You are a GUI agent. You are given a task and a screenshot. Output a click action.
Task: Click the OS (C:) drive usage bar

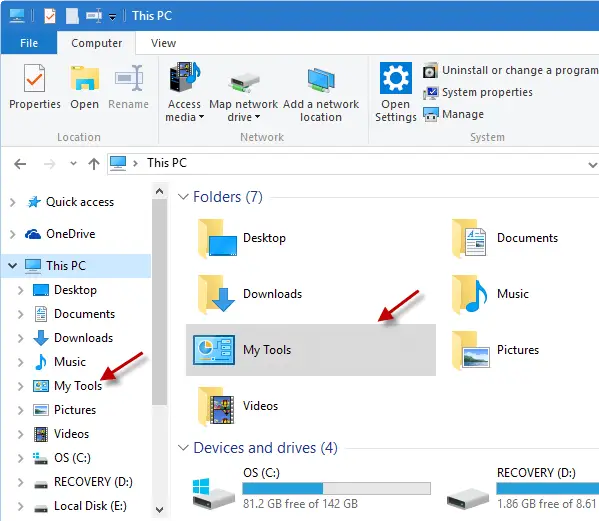point(336,488)
